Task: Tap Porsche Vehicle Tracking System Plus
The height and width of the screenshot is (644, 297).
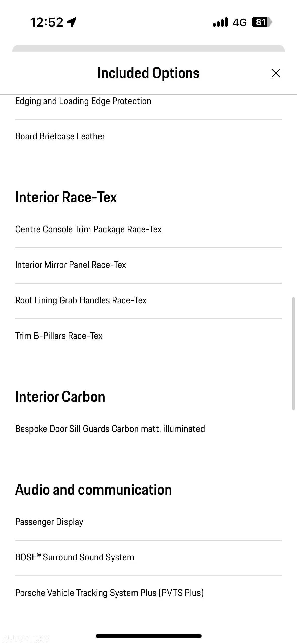Action: [x=148, y=593]
